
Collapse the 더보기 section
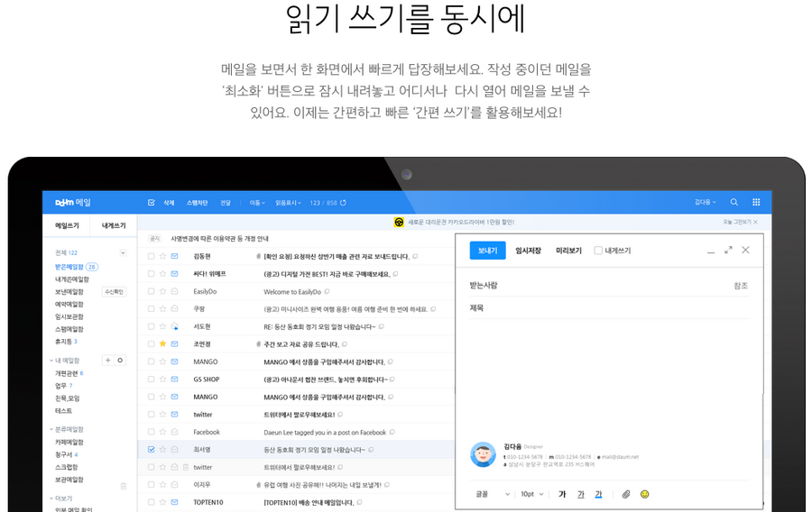coord(51,498)
